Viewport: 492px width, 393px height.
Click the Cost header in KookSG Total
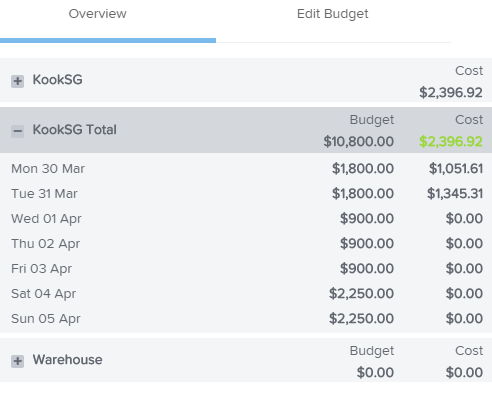(x=469, y=120)
